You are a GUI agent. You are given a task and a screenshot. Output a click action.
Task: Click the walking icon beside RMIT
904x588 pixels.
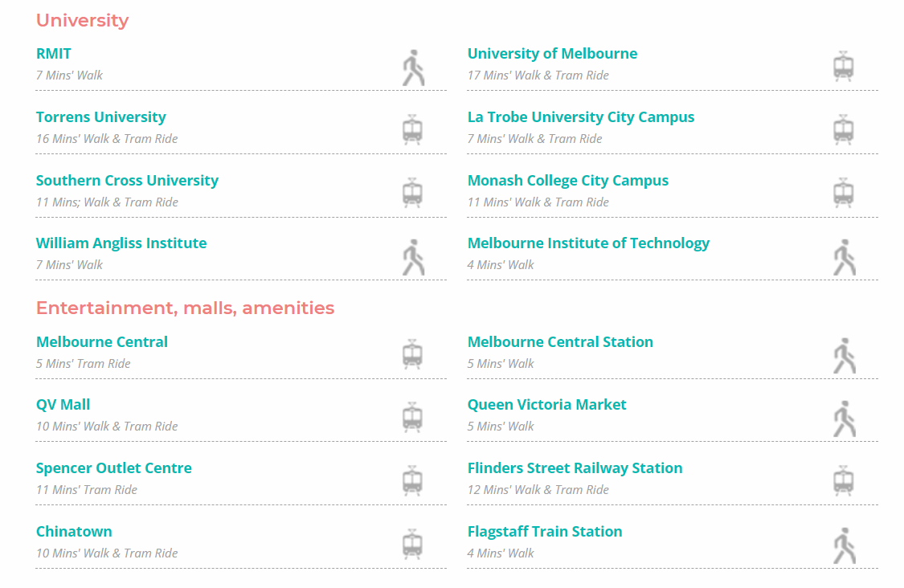coord(413,68)
